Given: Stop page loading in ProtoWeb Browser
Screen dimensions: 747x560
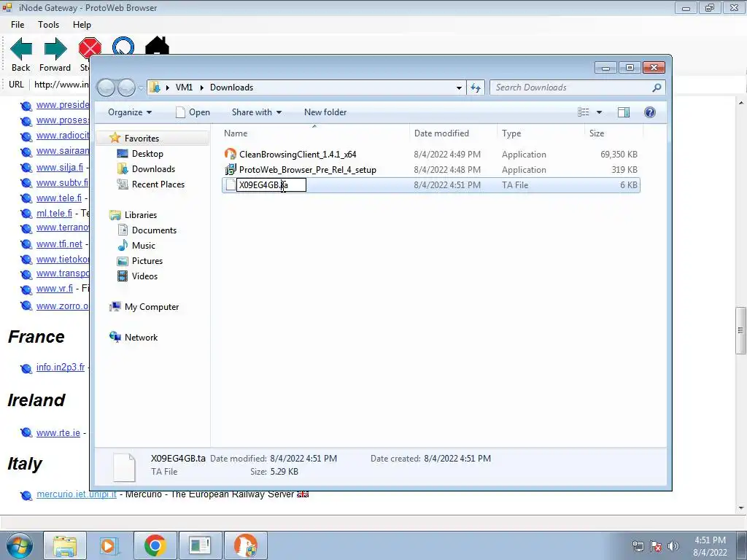Looking at the screenshot, I should [90, 50].
